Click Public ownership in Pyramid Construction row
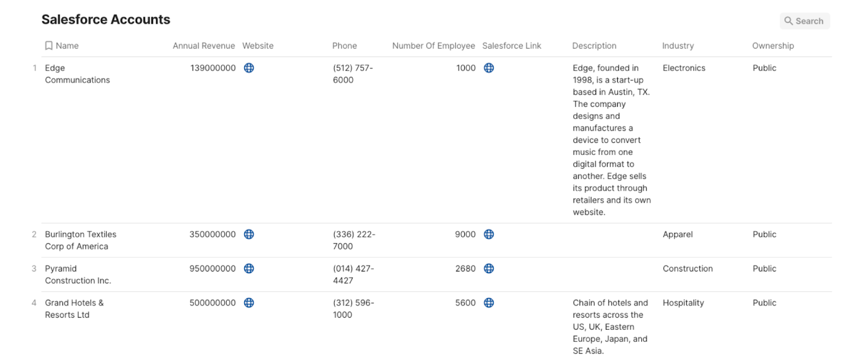Viewport: 868px width, 359px height. pos(764,268)
